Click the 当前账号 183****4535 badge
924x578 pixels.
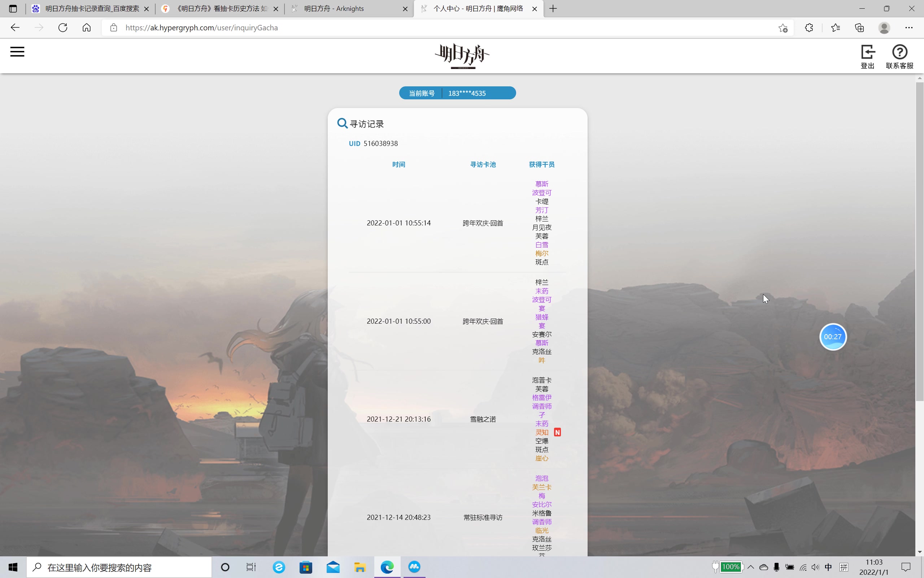point(457,93)
